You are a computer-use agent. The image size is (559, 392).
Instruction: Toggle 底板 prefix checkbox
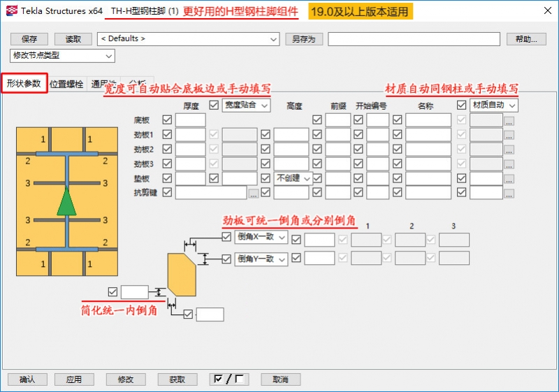pos(317,119)
